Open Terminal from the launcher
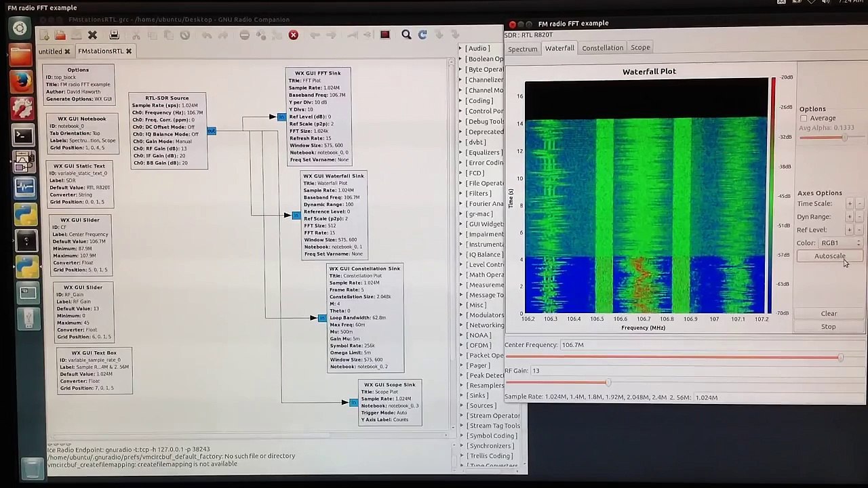Viewport: 868px width, 488px height. click(x=22, y=135)
